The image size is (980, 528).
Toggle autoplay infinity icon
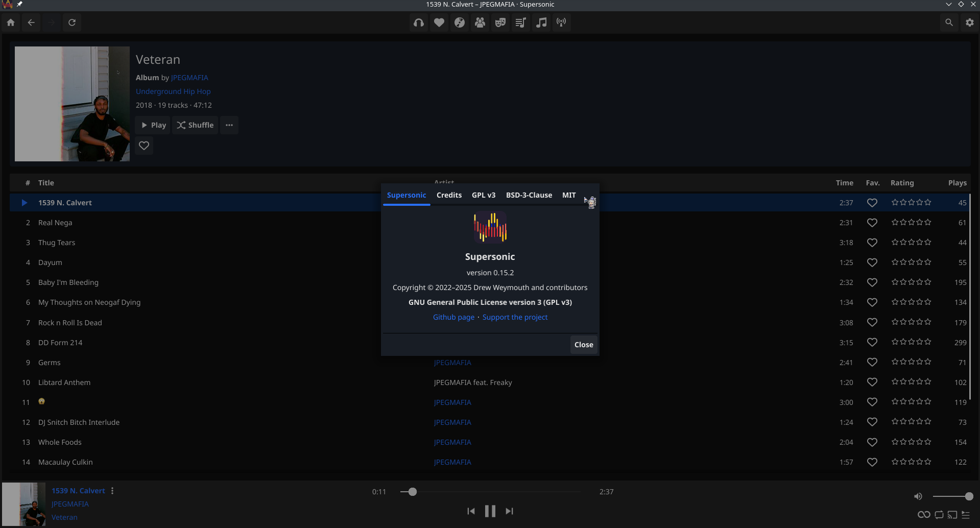[924, 515]
